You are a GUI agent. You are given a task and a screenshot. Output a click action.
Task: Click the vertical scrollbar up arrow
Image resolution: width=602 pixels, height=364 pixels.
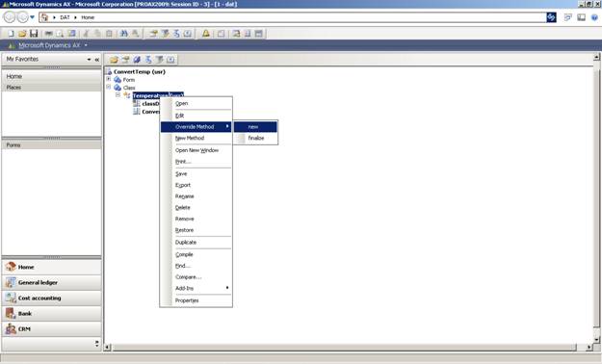(x=596, y=57)
